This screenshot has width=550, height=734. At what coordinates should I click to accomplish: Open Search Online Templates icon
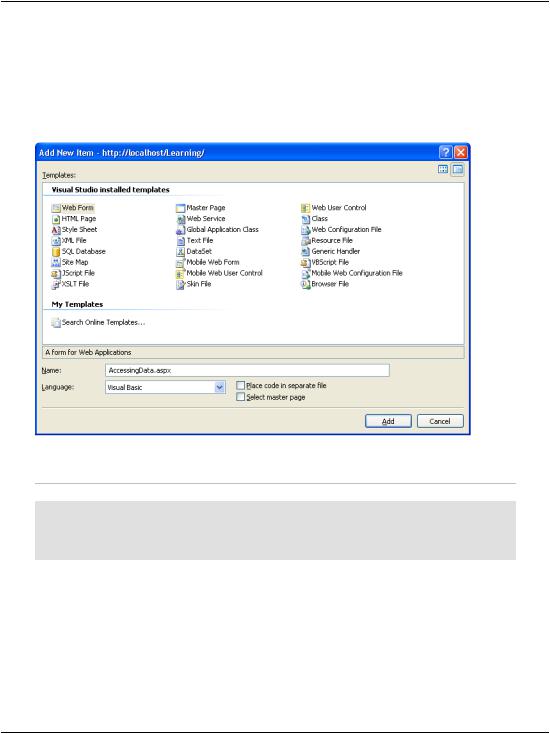[56, 323]
